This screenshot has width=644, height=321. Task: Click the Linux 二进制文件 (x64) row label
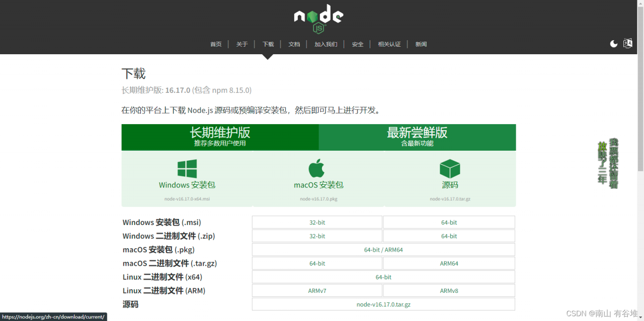(162, 277)
